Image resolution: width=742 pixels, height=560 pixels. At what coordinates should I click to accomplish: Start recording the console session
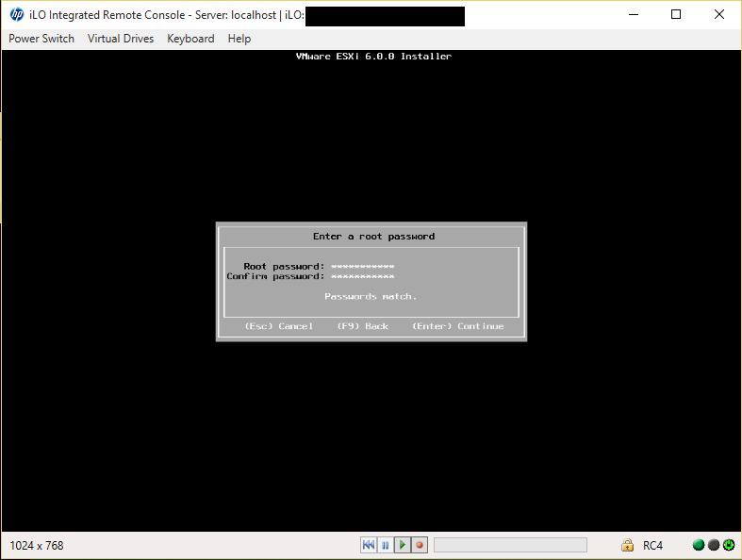click(x=420, y=545)
